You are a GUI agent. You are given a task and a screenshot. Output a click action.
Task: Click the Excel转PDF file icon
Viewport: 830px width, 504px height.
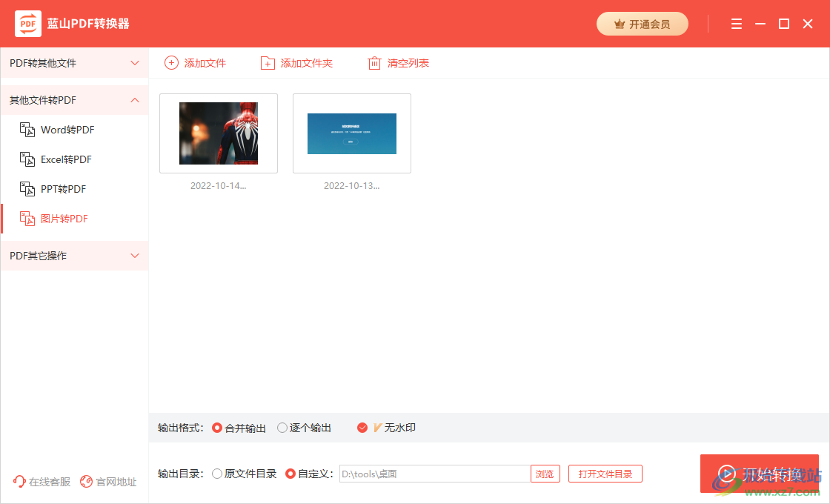tap(27, 159)
